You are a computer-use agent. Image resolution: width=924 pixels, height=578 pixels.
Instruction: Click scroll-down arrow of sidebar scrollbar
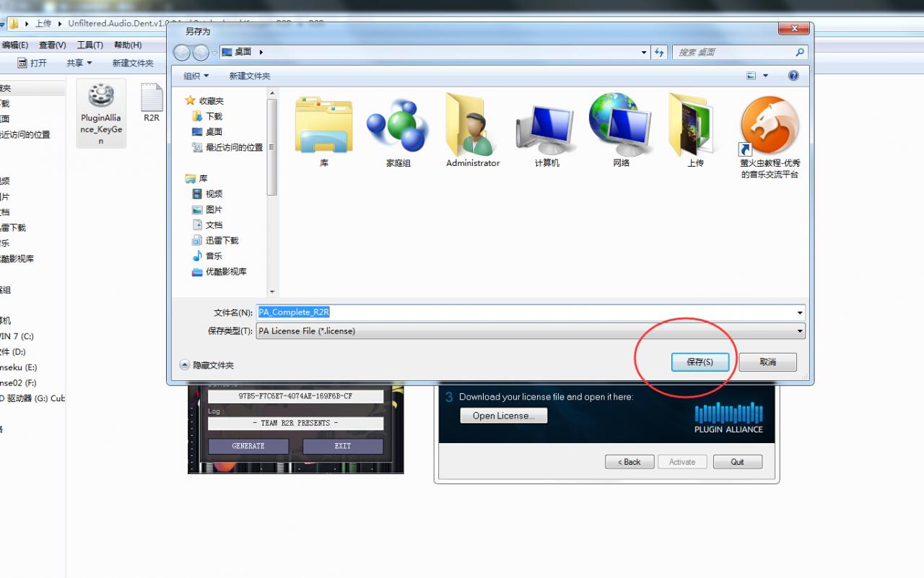272,292
